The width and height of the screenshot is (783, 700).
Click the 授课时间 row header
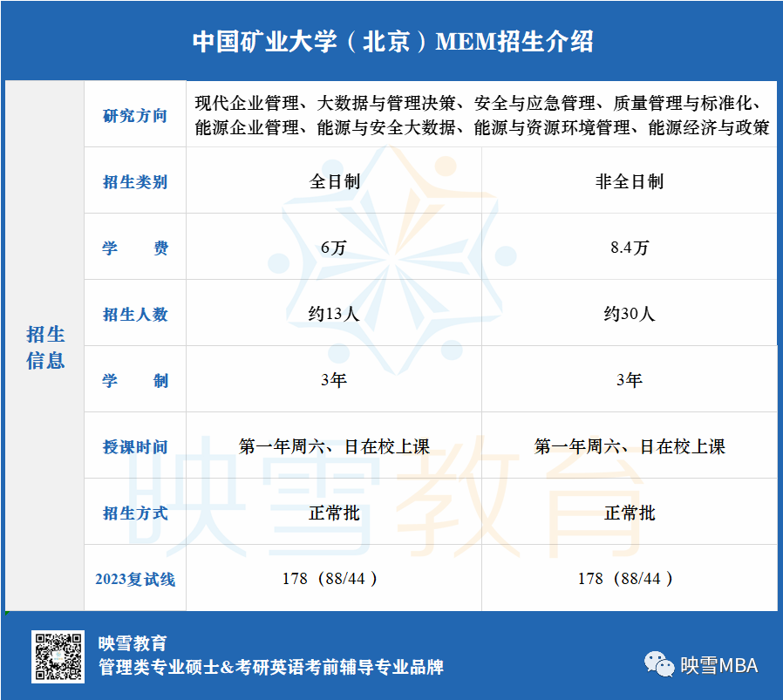135,447
